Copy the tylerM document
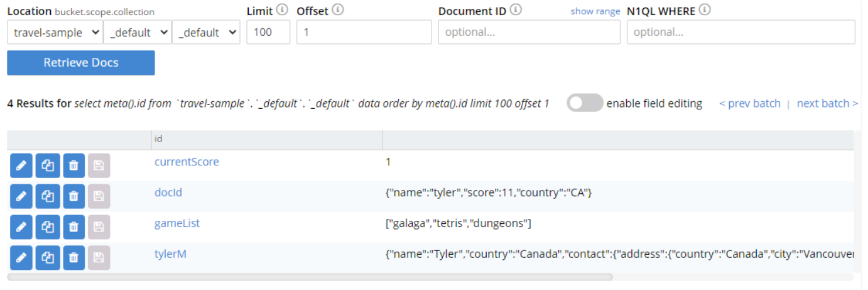 point(48,257)
